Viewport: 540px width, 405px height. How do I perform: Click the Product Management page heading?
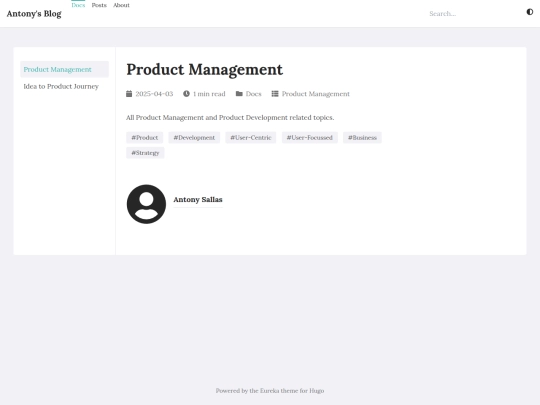[x=205, y=70]
